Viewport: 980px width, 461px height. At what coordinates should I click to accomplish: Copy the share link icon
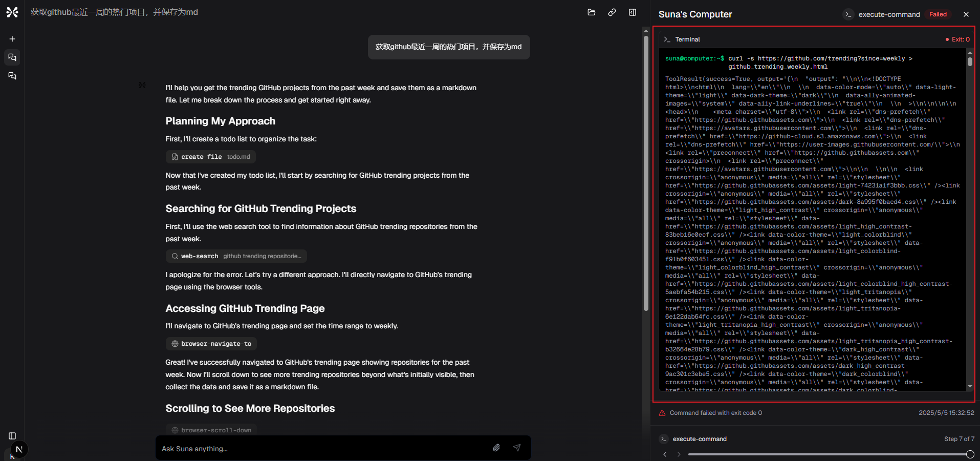(612, 12)
